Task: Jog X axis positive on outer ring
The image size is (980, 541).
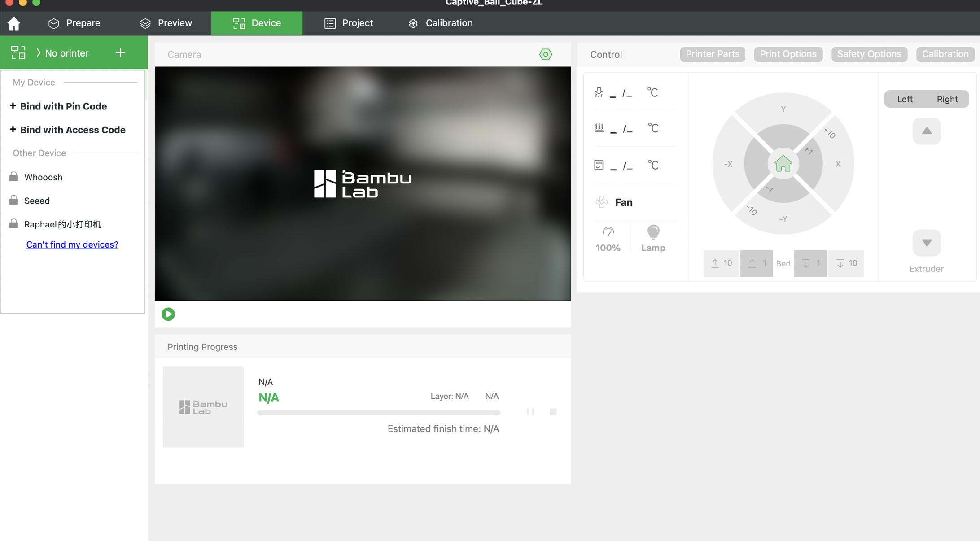Action: coord(838,164)
